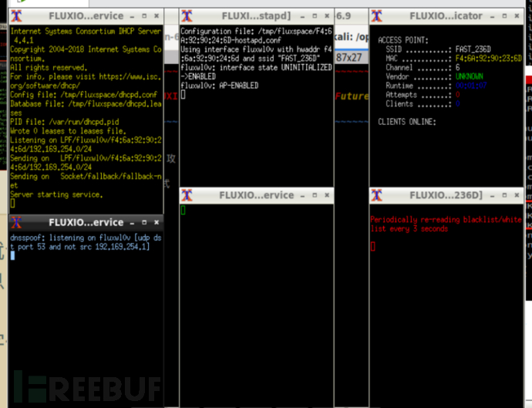Screen dimensions: 532x408
Task: Close the empty green-cursor service window
Action: (x=327, y=195)
